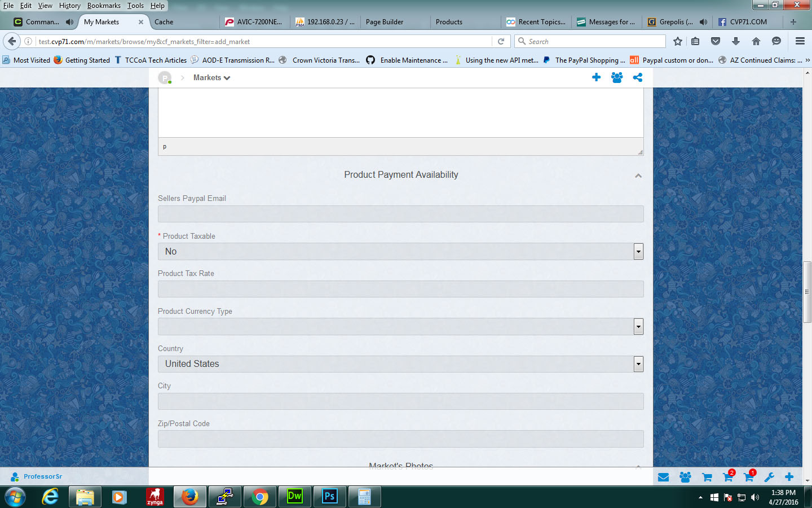The image size is (812, 508).
Task: Click the system volume speaker icon
Action: click(x=755, y=497)
